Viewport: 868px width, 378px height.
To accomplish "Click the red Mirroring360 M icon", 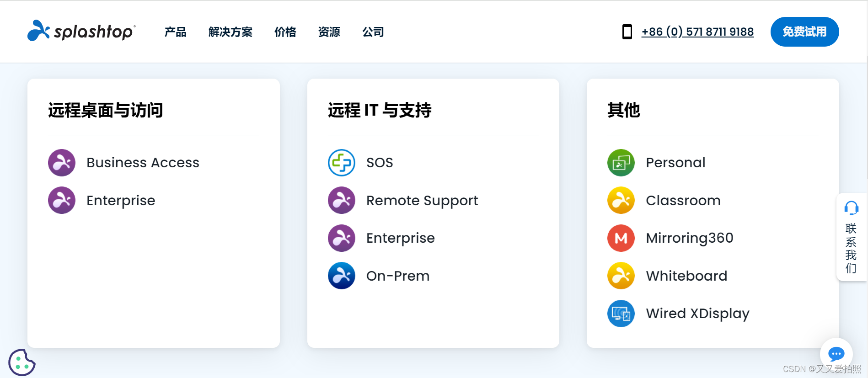I will click(x=621, y=238).
